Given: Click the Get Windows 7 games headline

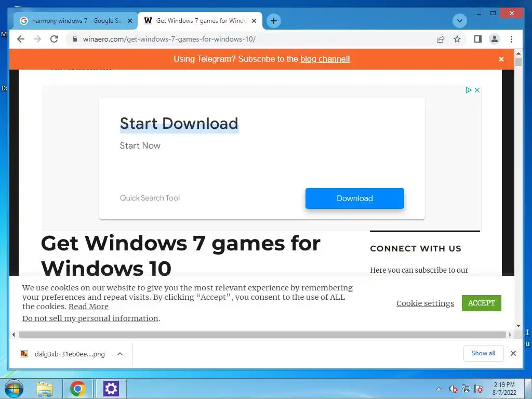Looking at the screenshot, I should pyautogui.click(x=180, y=255).
